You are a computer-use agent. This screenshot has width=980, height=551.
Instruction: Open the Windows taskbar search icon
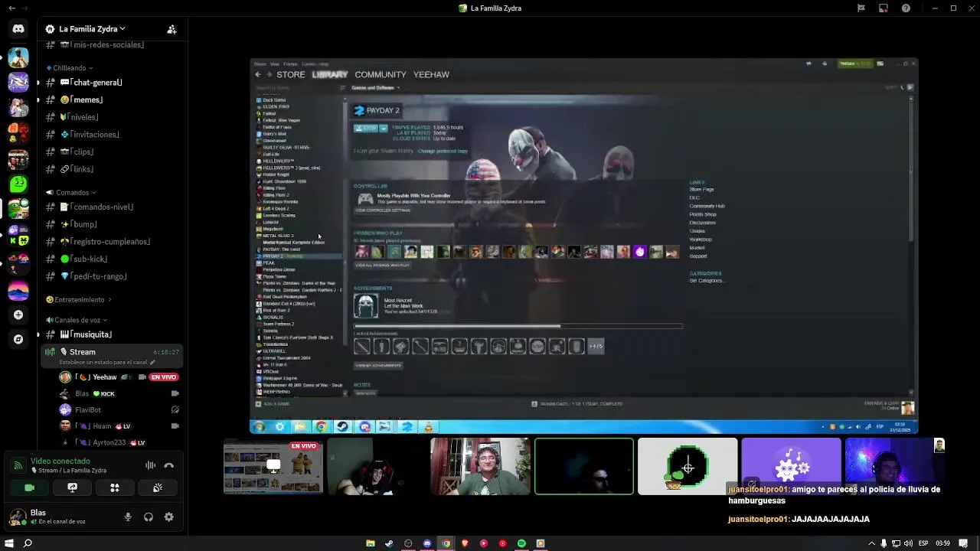[28, 543]
